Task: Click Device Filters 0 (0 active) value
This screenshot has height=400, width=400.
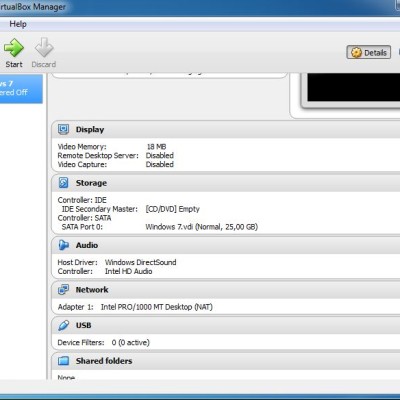Action: (x=131, y=343)
